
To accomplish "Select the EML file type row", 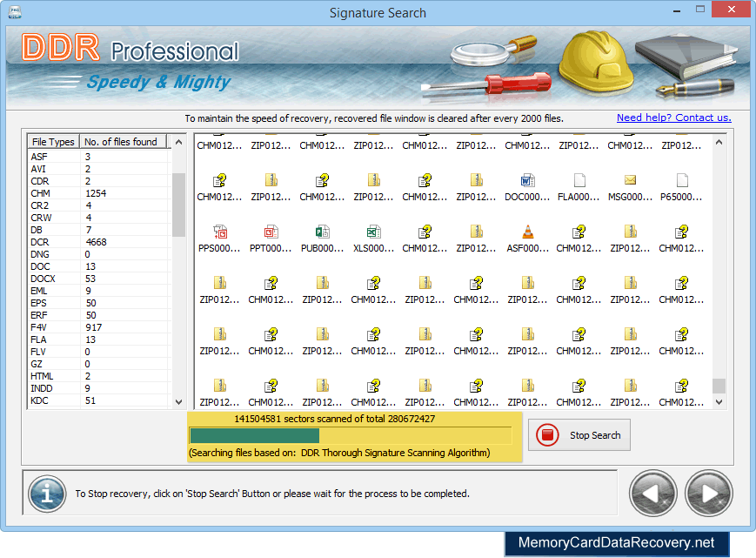I will coord(99,291).
